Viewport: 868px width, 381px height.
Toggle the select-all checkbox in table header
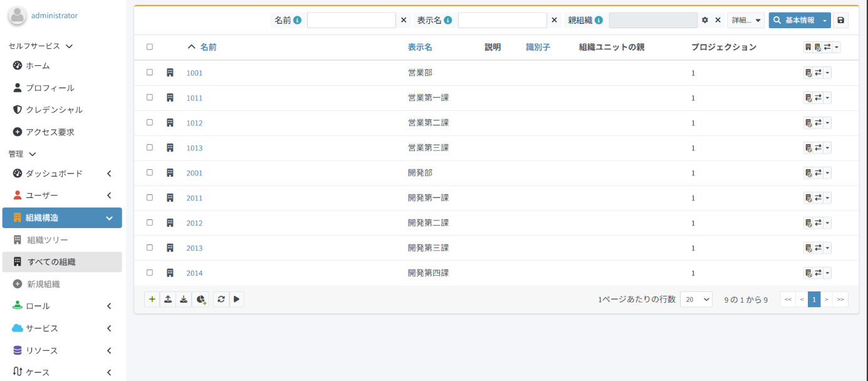150,47
